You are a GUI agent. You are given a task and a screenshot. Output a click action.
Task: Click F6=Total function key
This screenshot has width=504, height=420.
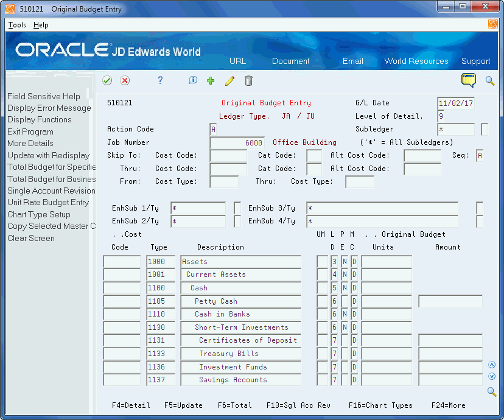(234, 405)
